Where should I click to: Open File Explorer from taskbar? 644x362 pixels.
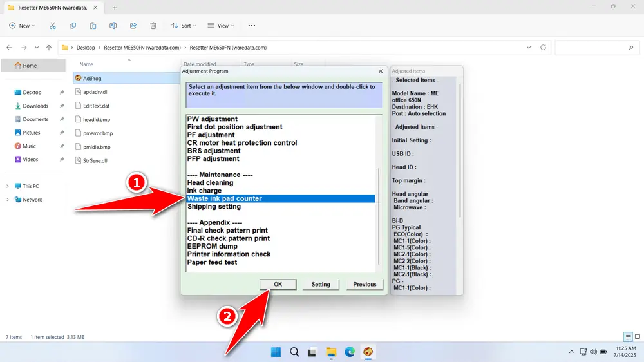coord(331,352)
